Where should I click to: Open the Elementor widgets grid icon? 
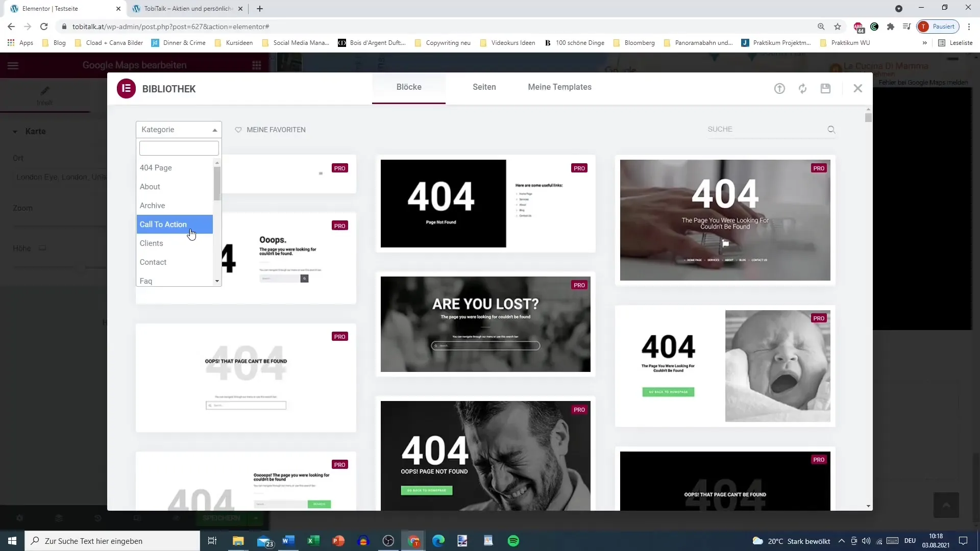[x=257, y=65]
